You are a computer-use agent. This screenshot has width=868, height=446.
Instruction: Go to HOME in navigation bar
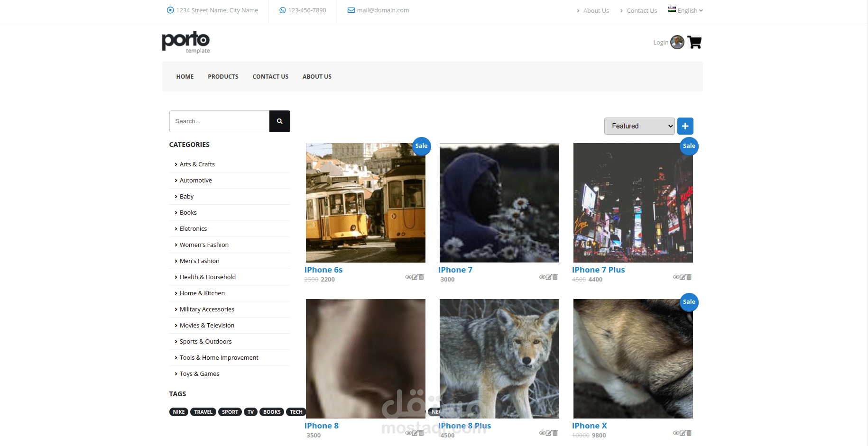tap(185, 77)
